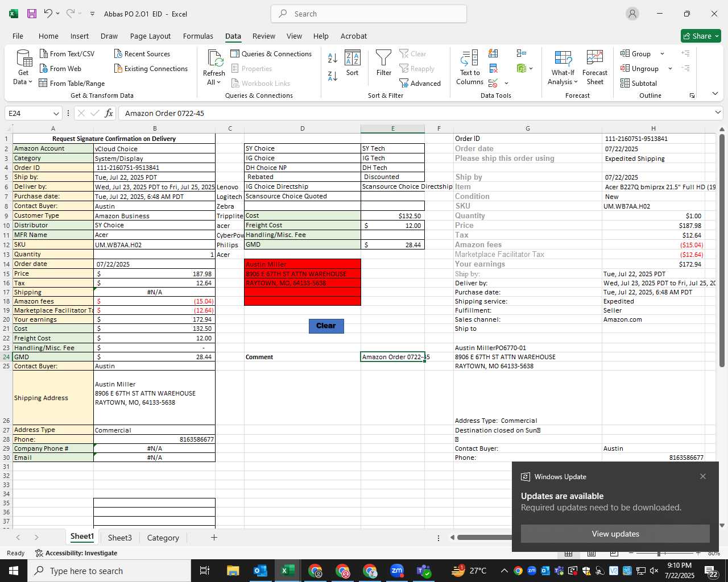Click the formula bar content
Viewport: 728px width, 582px height.
tap(418, 113)
